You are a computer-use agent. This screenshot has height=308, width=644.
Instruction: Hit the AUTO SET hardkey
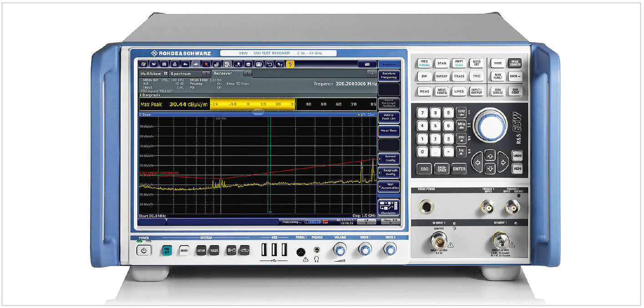click(x=477, y=63)
